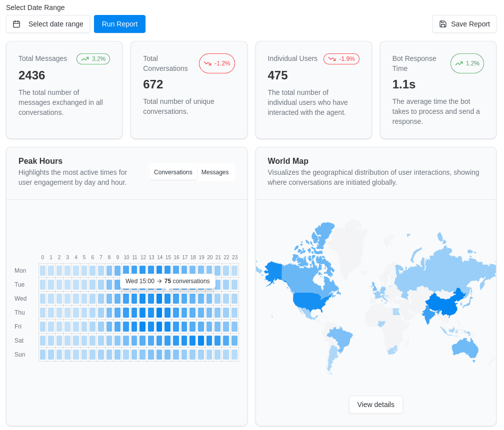Open View details on World Map
Screen dimensions: 504x430
pyautogui.click(x=375, y=405)
